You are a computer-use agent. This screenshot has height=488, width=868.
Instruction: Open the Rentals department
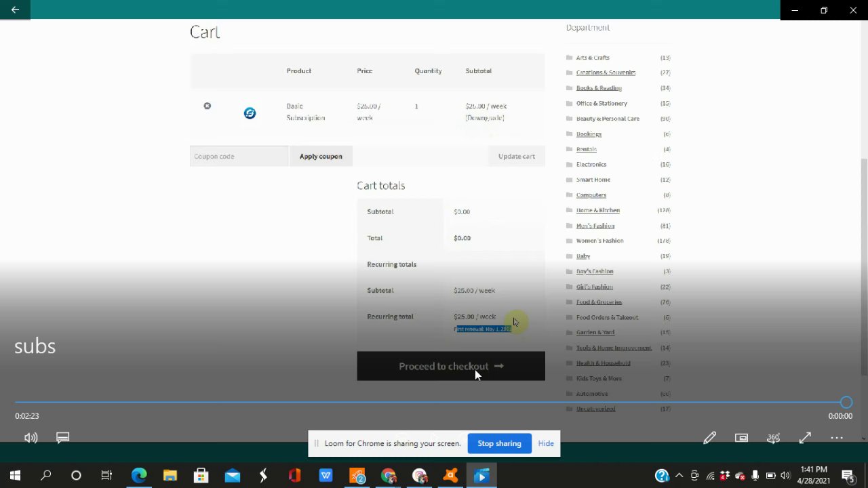pos(587,149)
